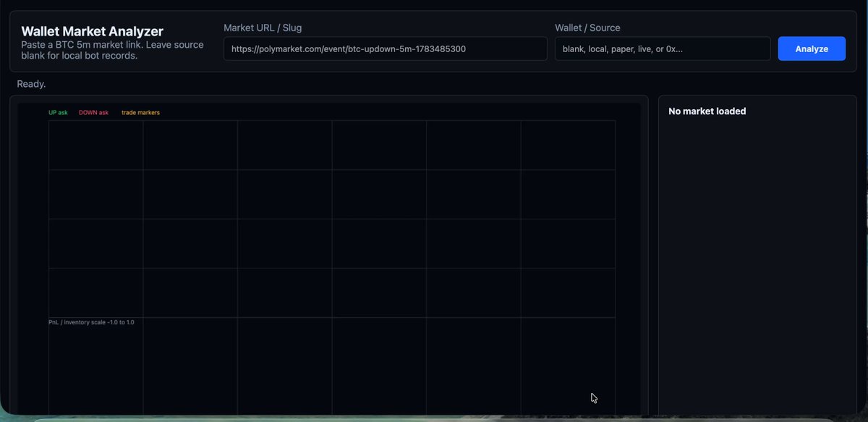
Task: Select the 'trade markers' legend label
Action: [140, 113]
